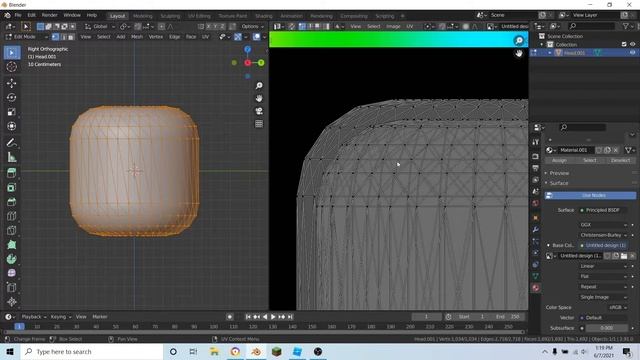Open the Modifier wrench properties tab
The width and height of the screenshot is (640, 360).
point(536,229)
